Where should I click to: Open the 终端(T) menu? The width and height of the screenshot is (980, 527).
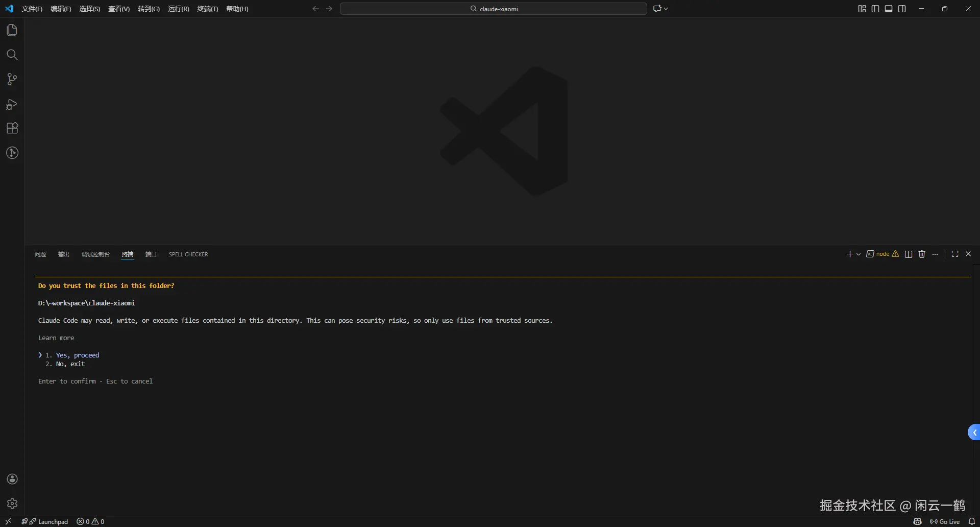click(x=208, y=9)
